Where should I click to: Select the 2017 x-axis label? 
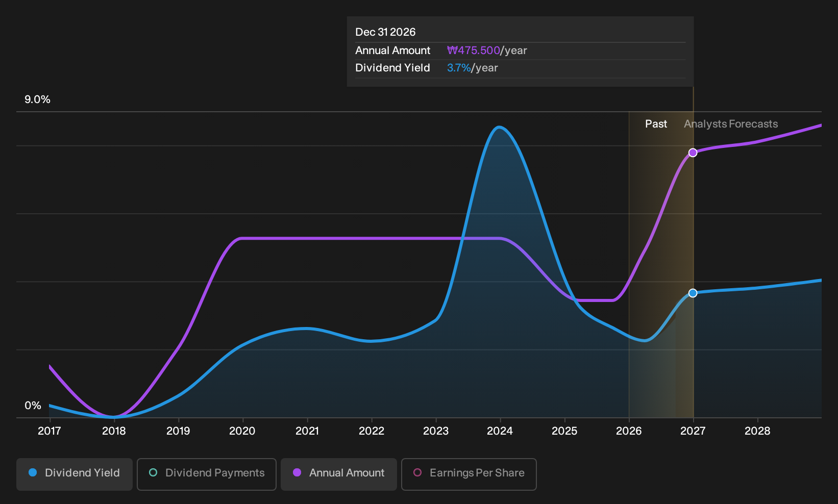[x=50, y=431]
